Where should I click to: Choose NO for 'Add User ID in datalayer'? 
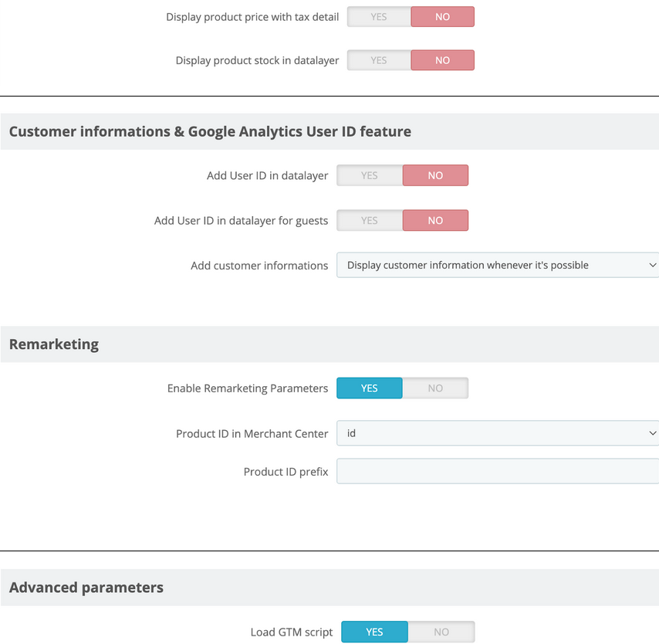click(435, 175)
